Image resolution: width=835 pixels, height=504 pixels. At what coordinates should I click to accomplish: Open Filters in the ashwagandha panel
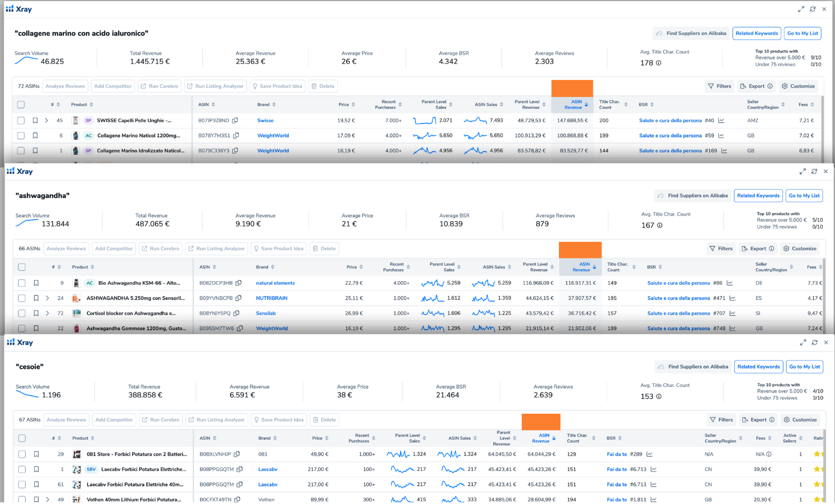[x=721, y=249]
